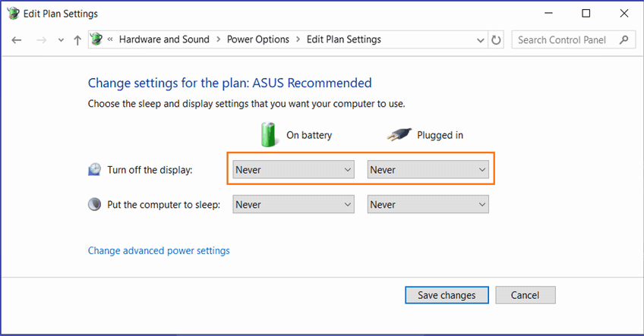Open Change advanced power settings link
The width and height of the screenshot is (644, 336).
[x=159, y=250]
